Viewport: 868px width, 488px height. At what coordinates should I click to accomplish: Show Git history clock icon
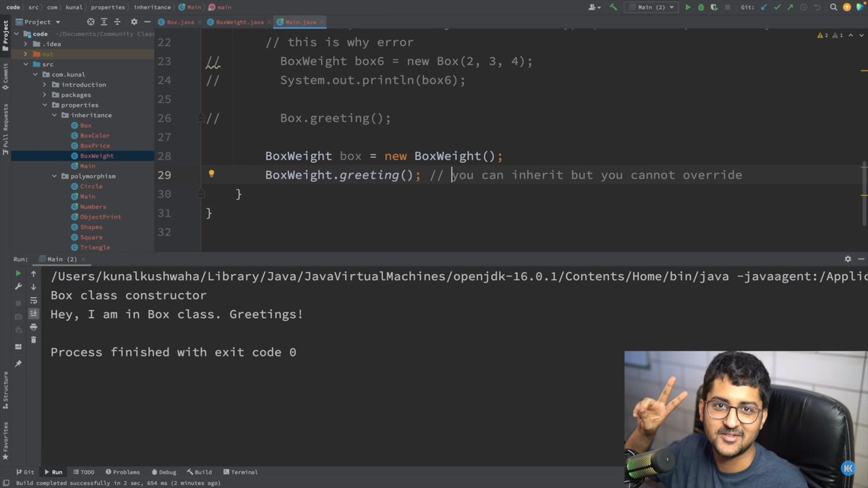click(x=802, y=7)
